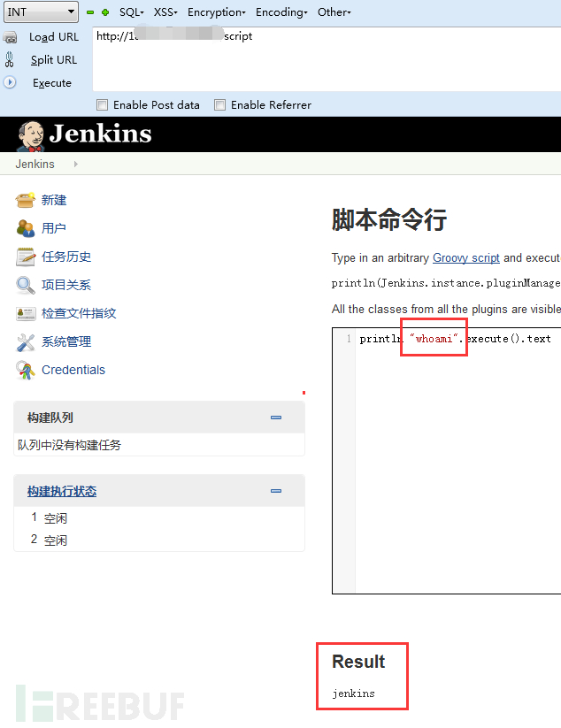Open the Groovy script link
561x728 pixels.
[x=465, y=257]
